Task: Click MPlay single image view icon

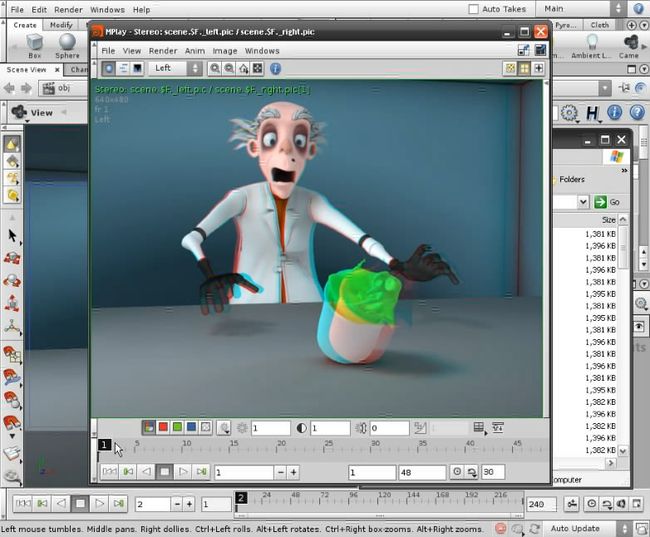Action: 510,68
